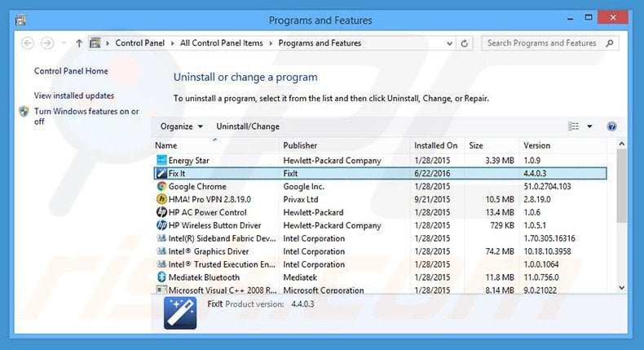Click the Intel Trusted Execution Engine icon
This screenshot has height=350, width=644.
tap(162, 264)
